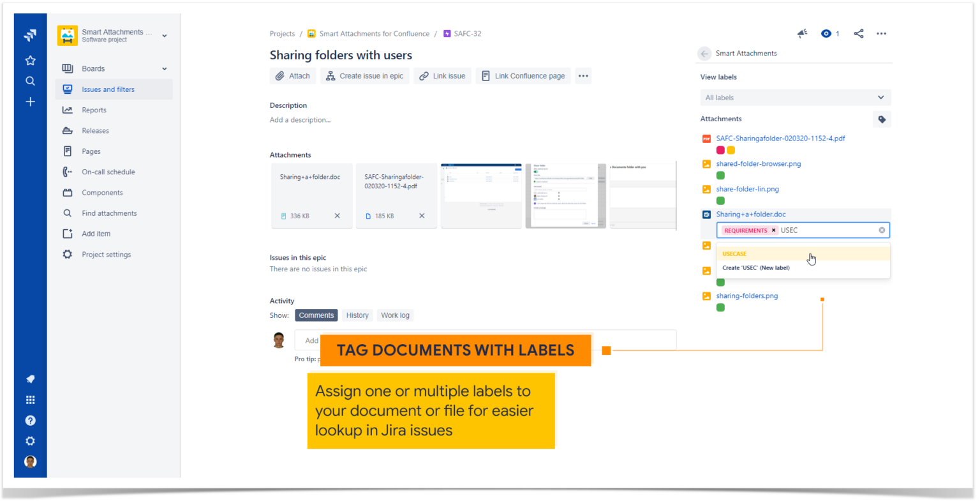Click the Link Confluence page button
The image size is (980, 503).
(x=523, y=75)
